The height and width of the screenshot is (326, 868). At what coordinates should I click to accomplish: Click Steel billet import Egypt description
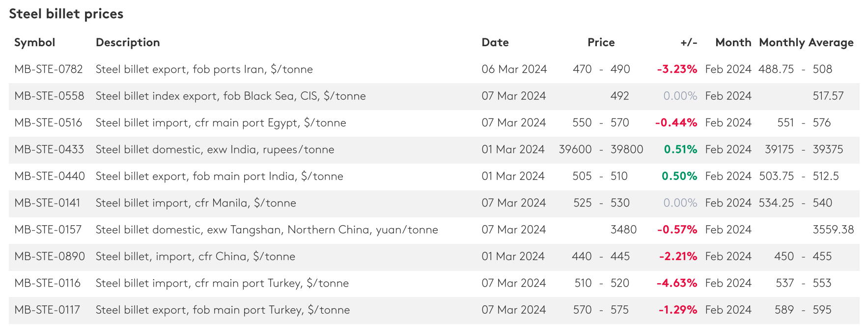tap(221, 123)
